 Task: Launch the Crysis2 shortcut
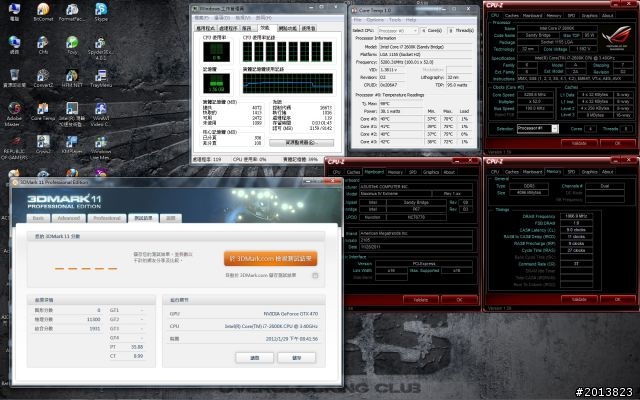[x=43, y=144]
